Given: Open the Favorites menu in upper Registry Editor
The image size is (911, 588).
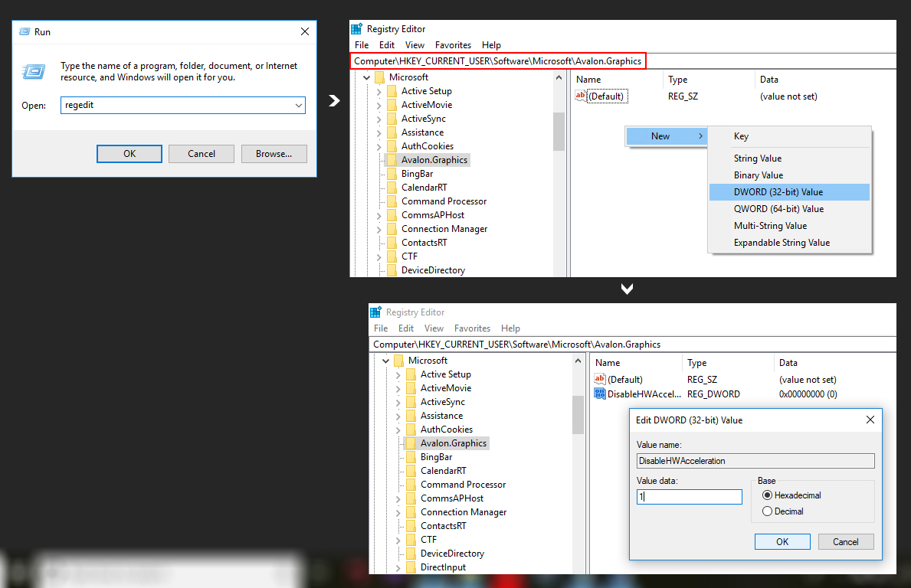Looking at the screenshot, I should [x=453, y=44].
